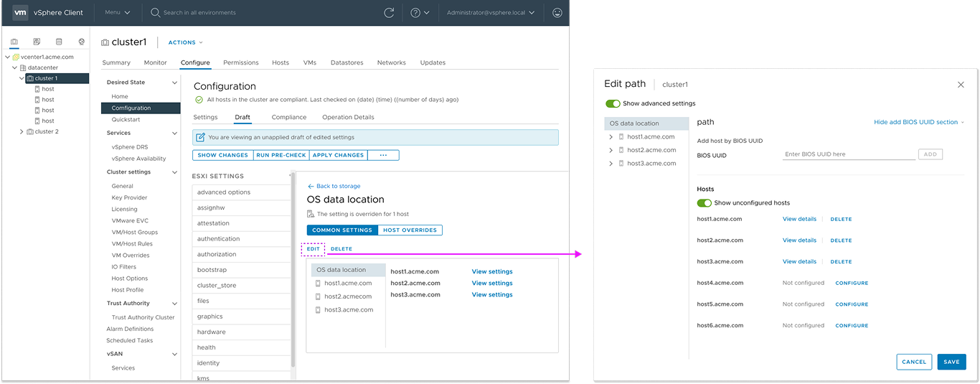Image resolution: width=980 pixels, height=384 pixels.
Task: Select authentication in ESXi settings list
Action: click(241, 239)
